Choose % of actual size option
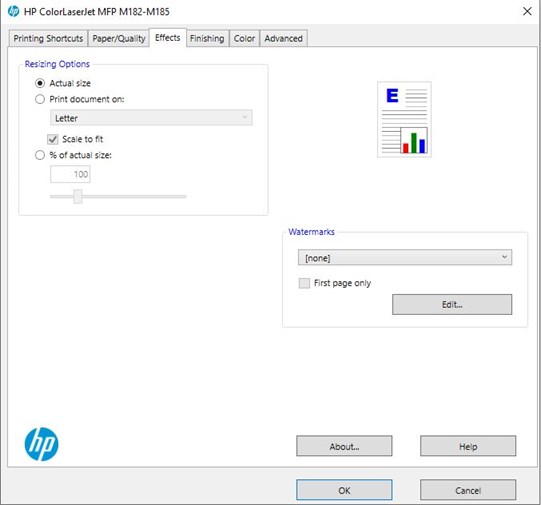Screen dimensions: 541x505 point(40,155)
